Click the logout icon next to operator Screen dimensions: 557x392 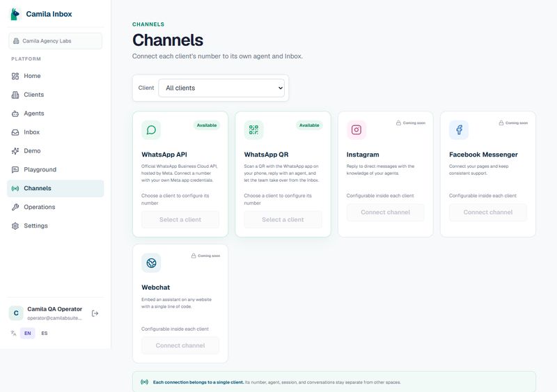click(95, 313)
